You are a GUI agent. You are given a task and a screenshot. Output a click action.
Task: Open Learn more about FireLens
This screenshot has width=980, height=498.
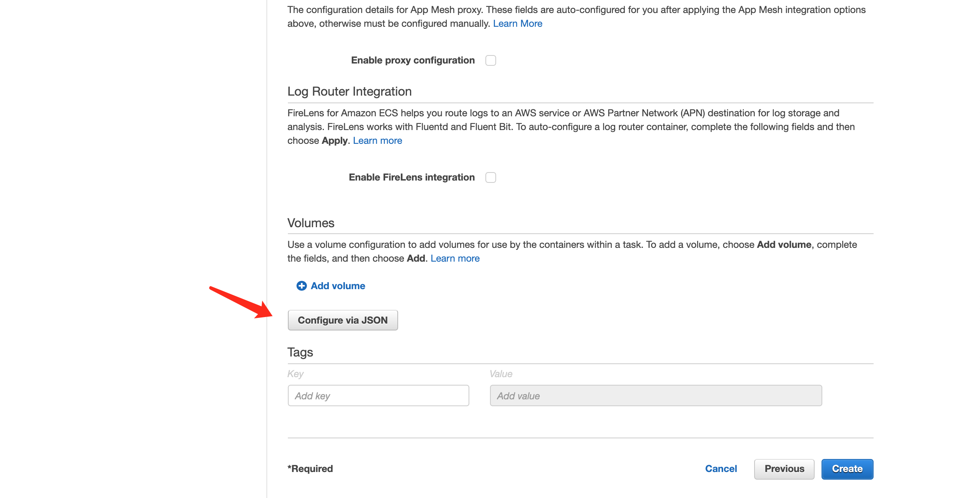[x=377, y=140]
